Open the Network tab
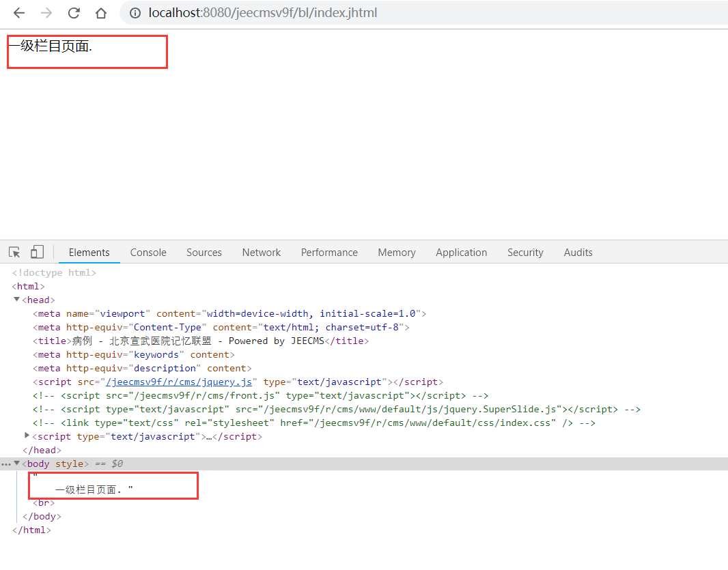Screen dimensions: 728x570 (x=261, y=253)
